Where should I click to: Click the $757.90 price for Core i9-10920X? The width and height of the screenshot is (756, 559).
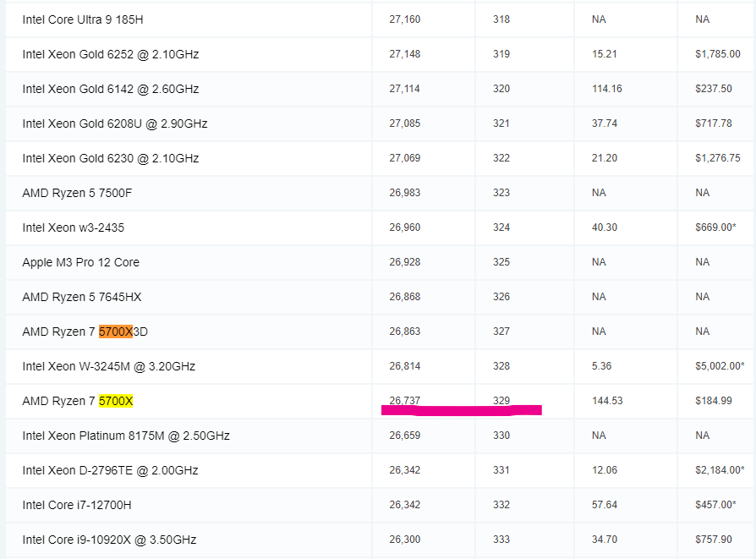coord(713,540)
